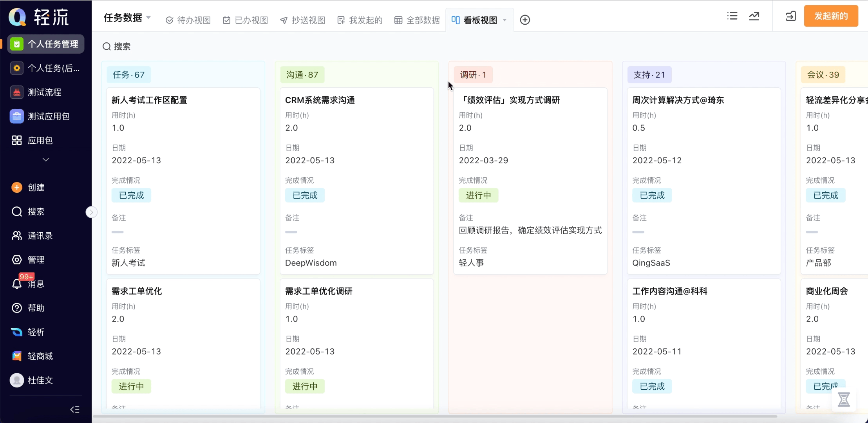Click QingSaaS task tag
Image resolution: width=868 pixels, height=423 pixels.
tap(651, 263)
